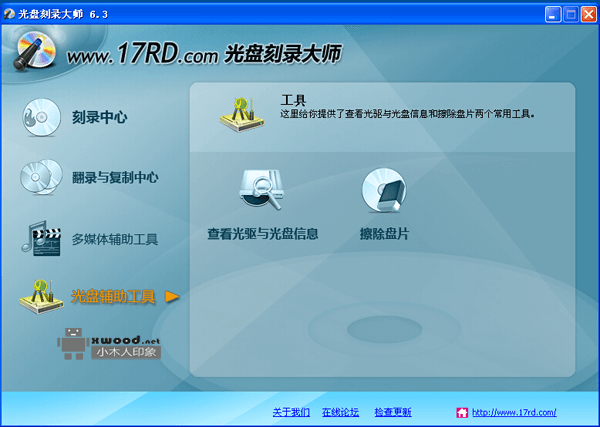
Task: Switch to the 刻录中心 menu item
Action: click(x=99, y=117)
